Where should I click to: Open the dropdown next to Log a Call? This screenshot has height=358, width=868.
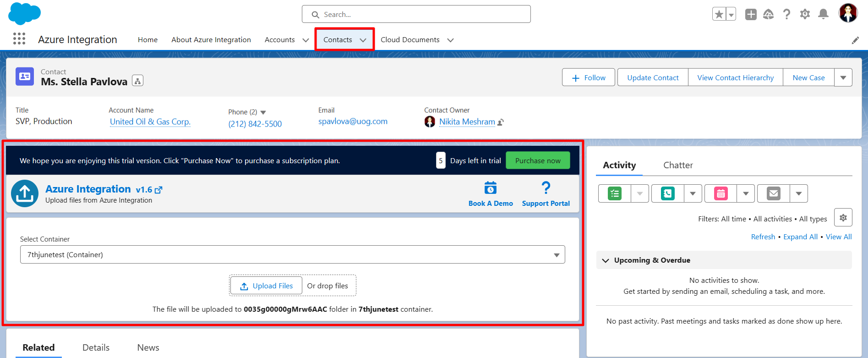(693, 193)
